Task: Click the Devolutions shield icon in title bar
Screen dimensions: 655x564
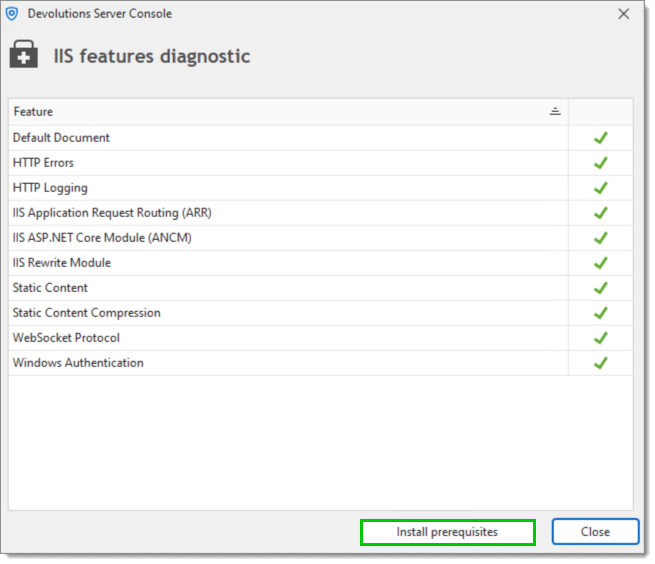Action: tap(12, 14)
